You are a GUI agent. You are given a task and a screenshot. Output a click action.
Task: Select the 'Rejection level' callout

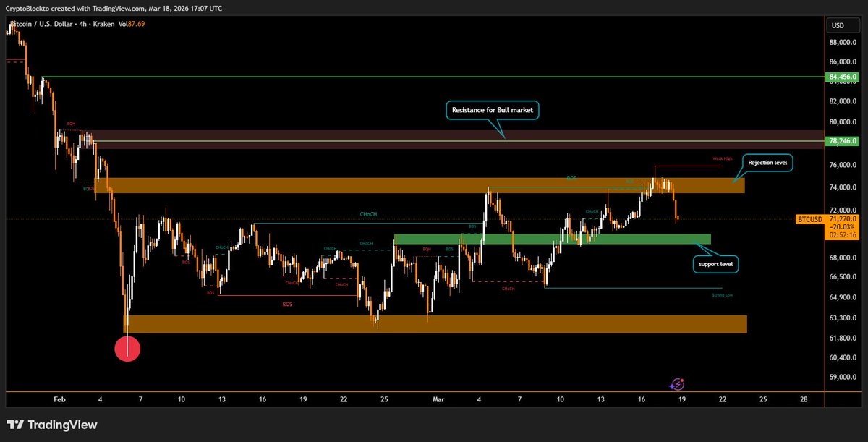tap(767, 162)
